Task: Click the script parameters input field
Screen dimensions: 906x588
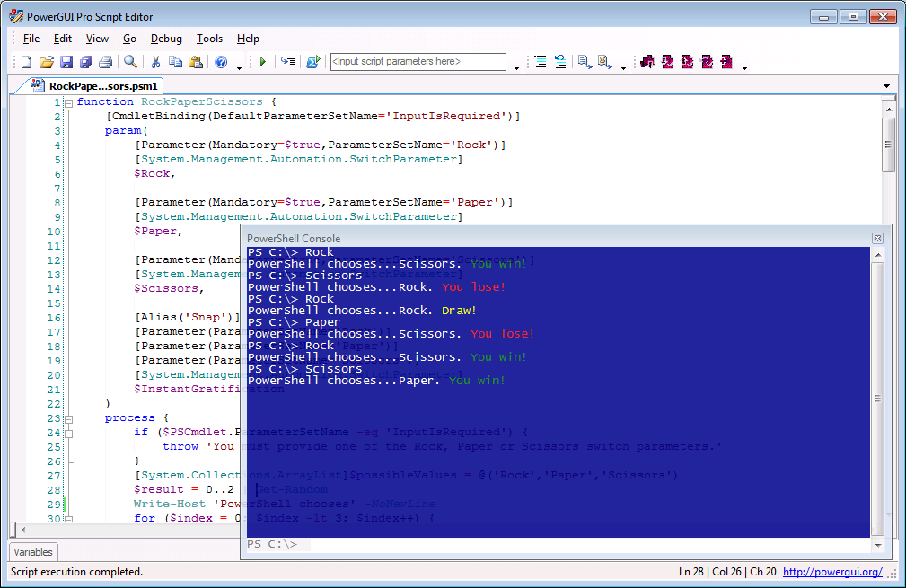Action: (x=418, y=62)
